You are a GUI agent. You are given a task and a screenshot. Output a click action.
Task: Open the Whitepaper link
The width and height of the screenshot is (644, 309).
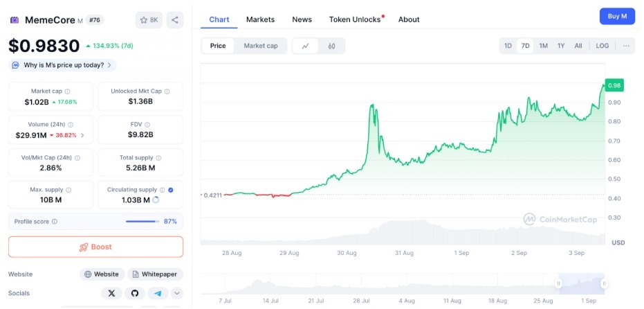155,274
